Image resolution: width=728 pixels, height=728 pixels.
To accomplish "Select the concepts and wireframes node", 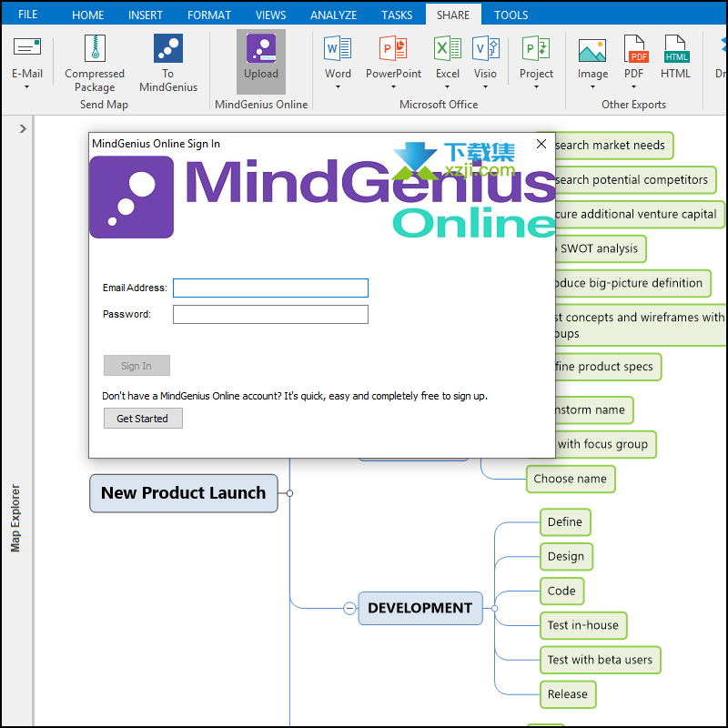I will 642,325.
